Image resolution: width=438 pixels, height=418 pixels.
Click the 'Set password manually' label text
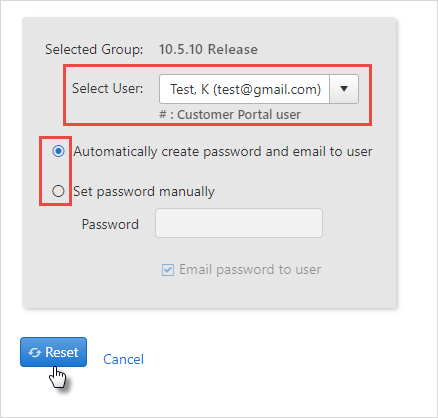pos(144,192)
